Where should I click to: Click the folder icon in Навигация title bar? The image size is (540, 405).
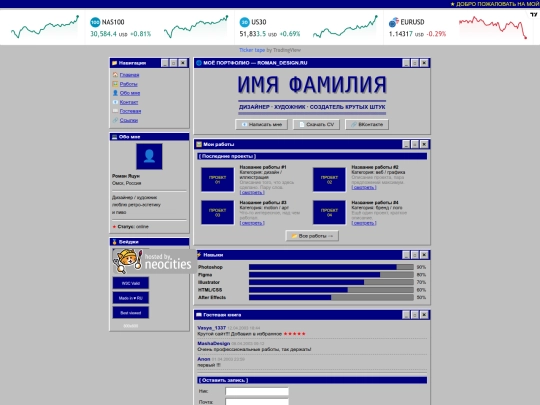click(x=115, y=63)
